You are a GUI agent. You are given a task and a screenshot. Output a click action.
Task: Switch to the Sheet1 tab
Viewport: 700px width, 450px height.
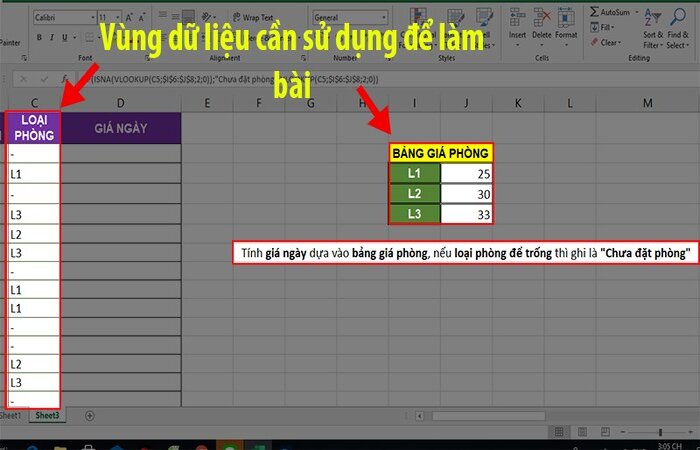tap(10, 415)
